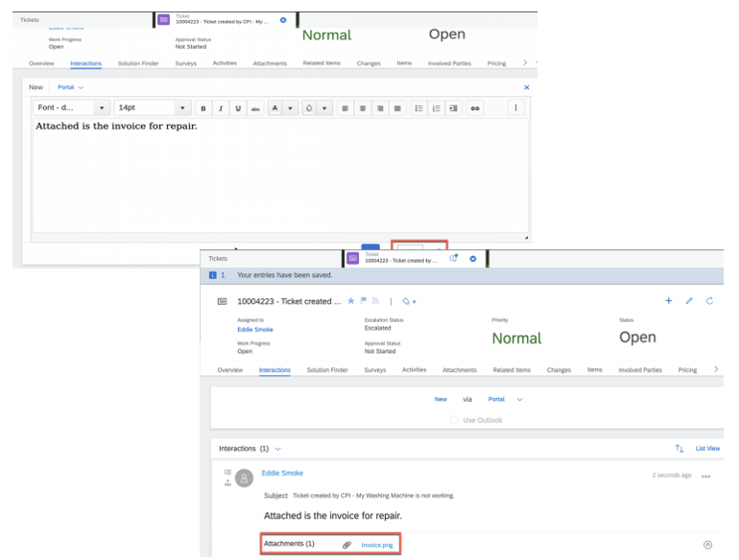Click the ticket list icon beside ticket title
739x560 pixels.
[x=222, y=301]
